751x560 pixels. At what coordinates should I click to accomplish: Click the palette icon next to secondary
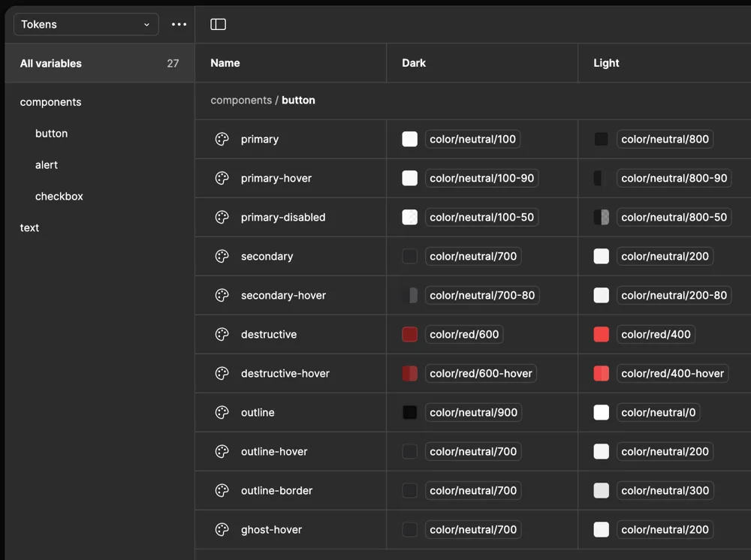(x=222, y=256)
